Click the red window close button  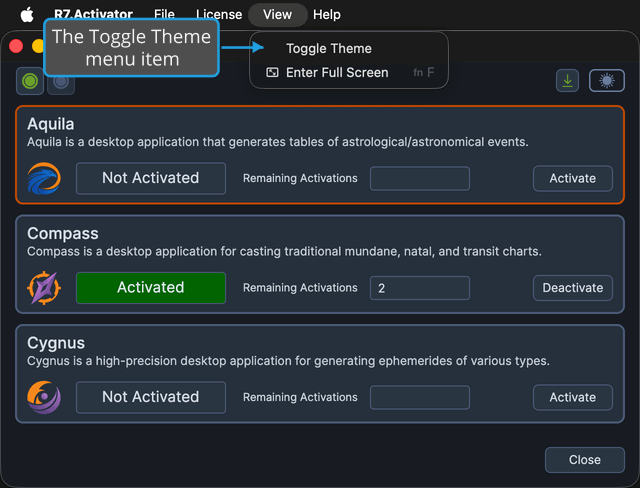(x=16, y=46)
